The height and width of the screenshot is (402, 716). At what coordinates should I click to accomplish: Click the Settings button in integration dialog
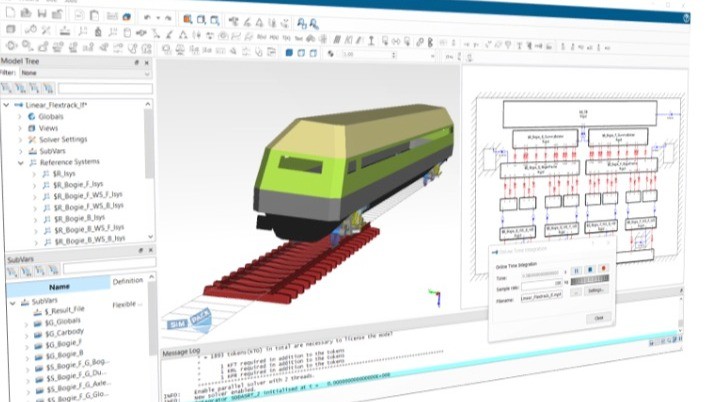coord(594,290)
